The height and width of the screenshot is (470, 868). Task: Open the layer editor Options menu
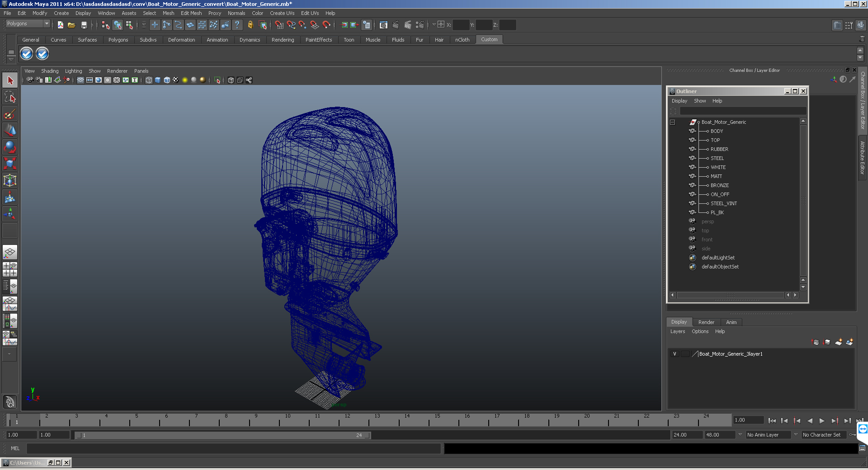tap(700, 331)
